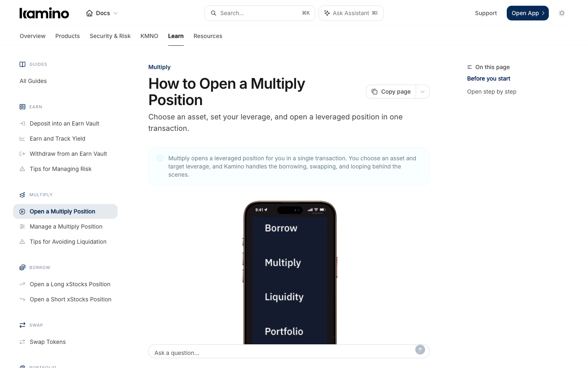This screenshot has width=588, height=368.
Task: Click the phone mockup image
Action: tap(290, 273)
